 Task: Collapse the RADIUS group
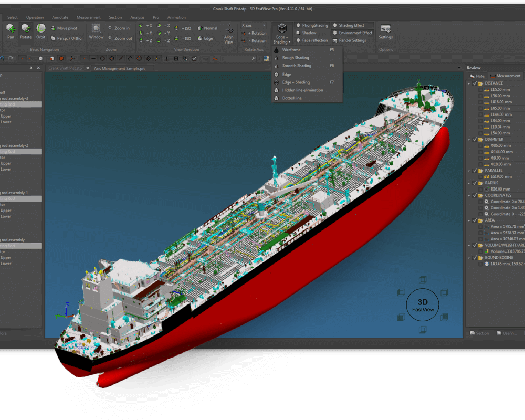(469, 183)
